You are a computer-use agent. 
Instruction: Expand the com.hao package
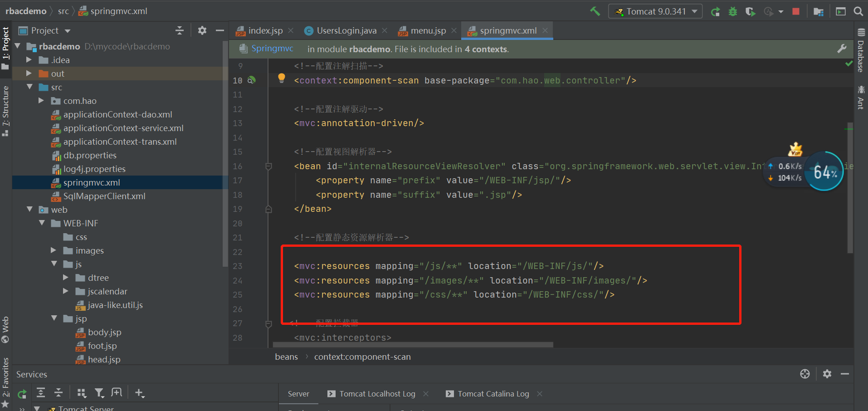tap(41, 101)
